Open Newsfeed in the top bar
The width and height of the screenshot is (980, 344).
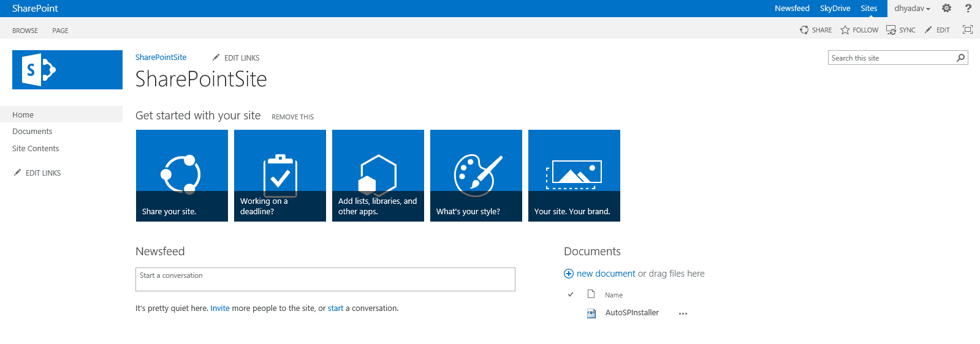[792, 9]
